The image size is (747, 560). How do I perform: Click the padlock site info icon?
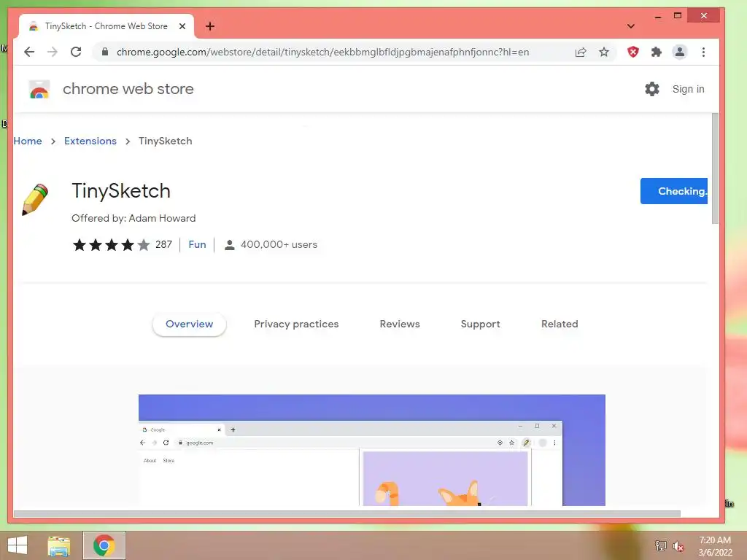click(105, 52)
